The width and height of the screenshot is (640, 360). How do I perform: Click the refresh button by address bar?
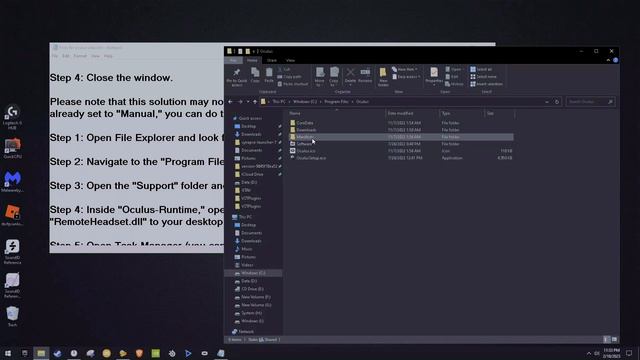(x=557, y=102)
